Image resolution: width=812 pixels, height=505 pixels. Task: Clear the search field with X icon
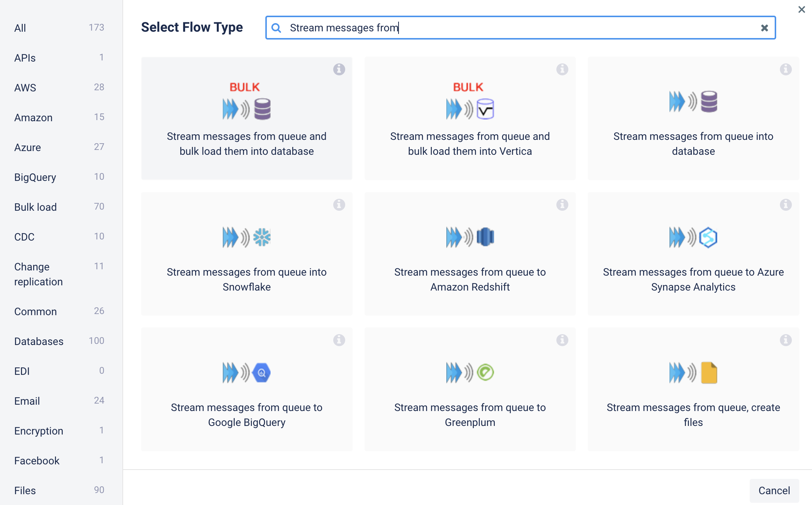click(x=764, y=28)
